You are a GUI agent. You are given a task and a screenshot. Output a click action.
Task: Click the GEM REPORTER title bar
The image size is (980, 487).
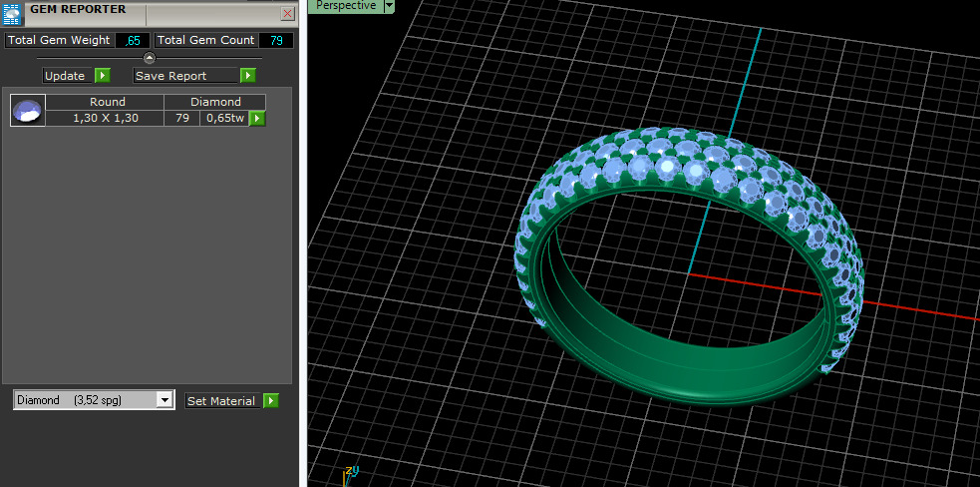click(x=150, y=13)
